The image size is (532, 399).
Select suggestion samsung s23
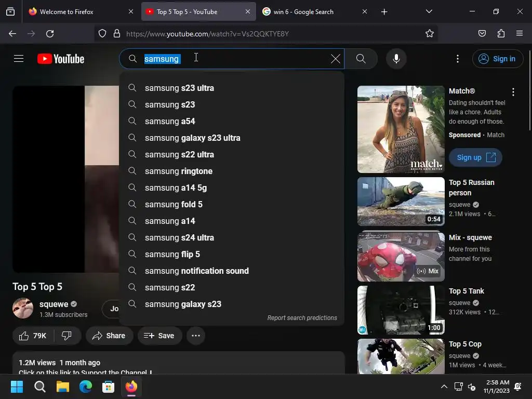coord(232,104)
